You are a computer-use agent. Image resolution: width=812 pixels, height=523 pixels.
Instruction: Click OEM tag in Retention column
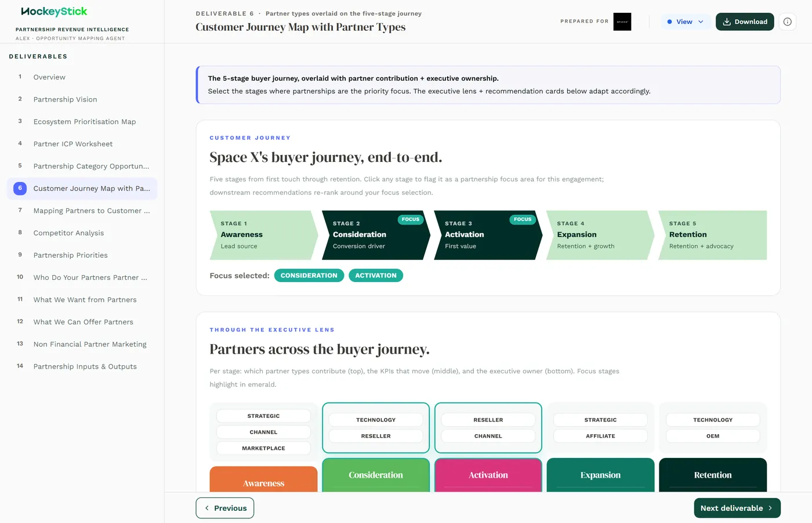point(713,436)
